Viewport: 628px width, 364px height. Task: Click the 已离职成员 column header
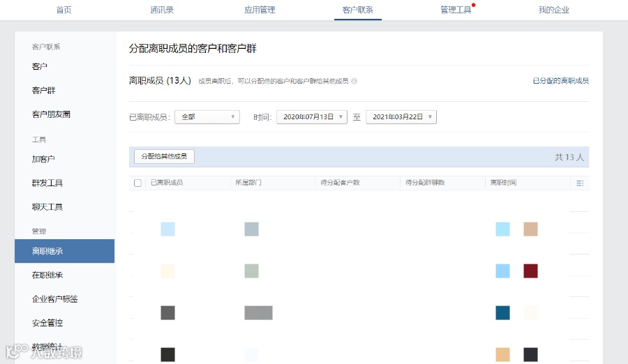[x=167, y=183]
